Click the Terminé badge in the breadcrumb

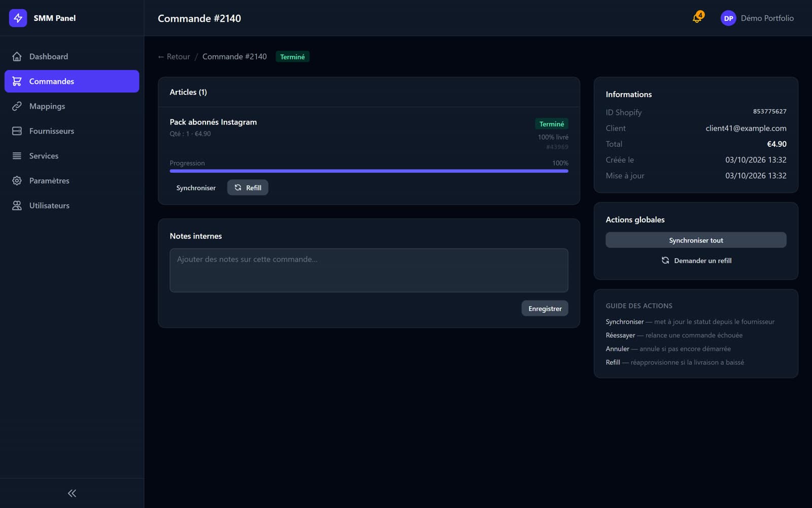[x=292, y=57]
